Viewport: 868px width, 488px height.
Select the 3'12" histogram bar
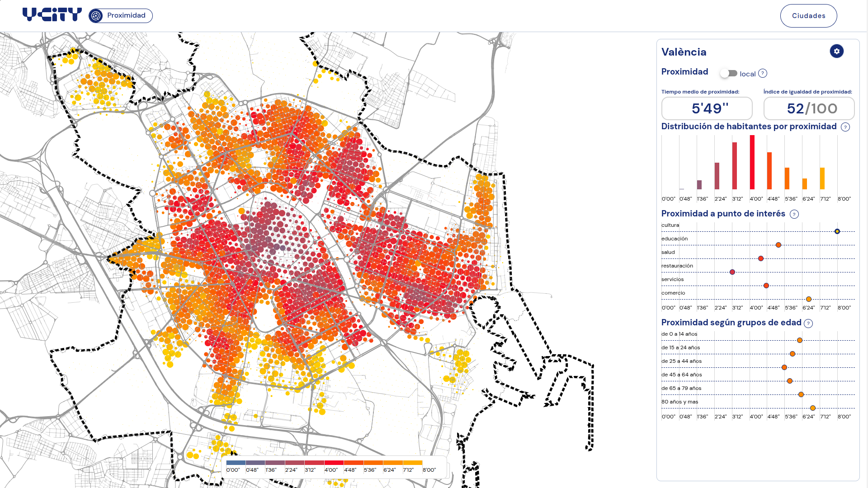click(x=735, y=166)
